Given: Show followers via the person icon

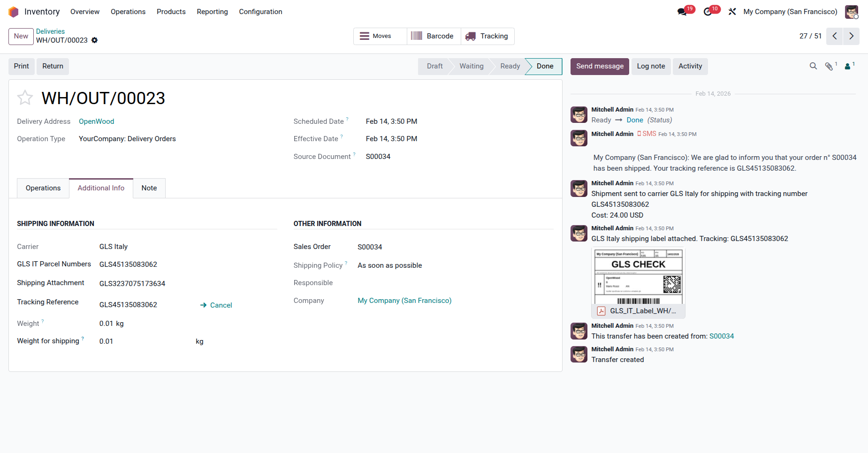Looking at the screenshot, I should pos(848,67).
